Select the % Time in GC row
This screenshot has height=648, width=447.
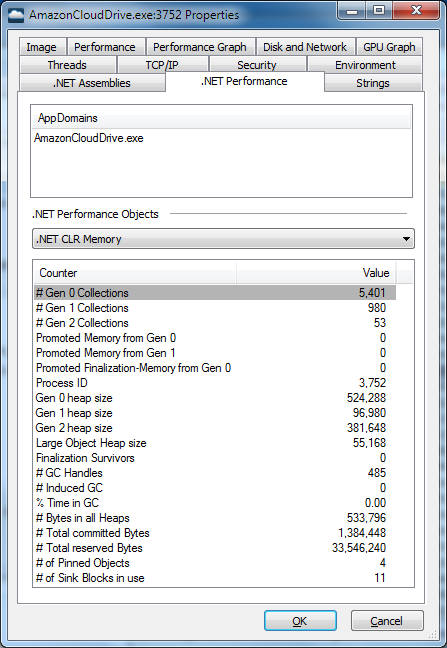(x=215, y=503)
